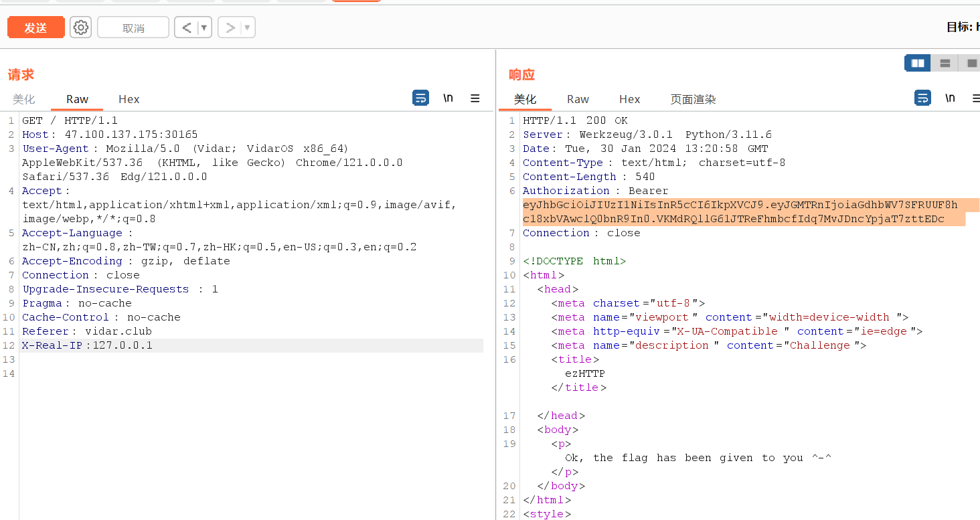
Task: Open the forward history dropdown arrow
Action: [x=248, y=27]
